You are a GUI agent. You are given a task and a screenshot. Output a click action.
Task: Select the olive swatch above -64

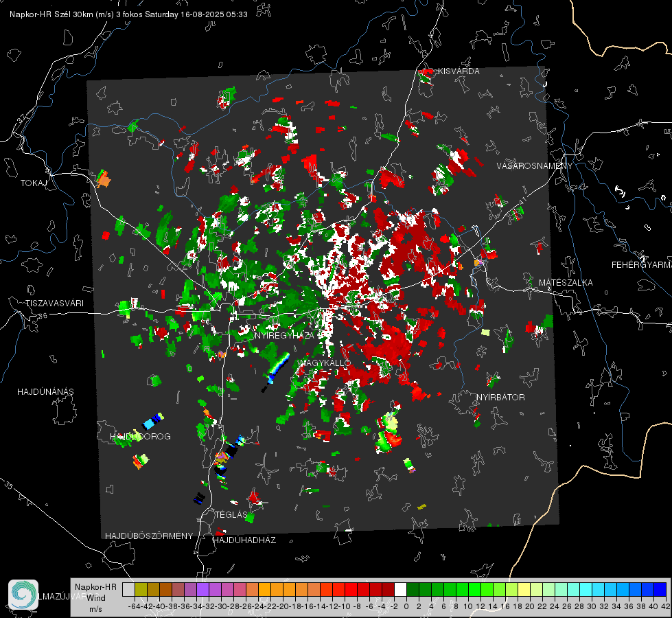pos(141,589)
